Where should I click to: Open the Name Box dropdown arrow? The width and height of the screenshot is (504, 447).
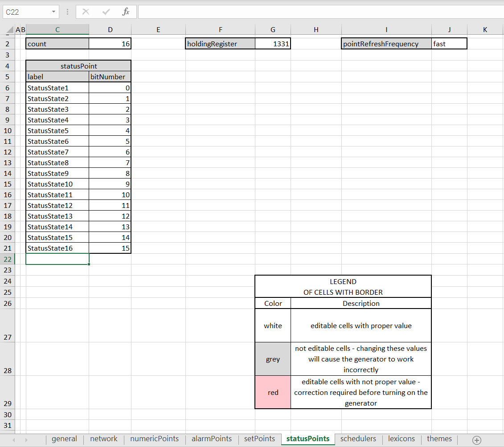(53, 12)
